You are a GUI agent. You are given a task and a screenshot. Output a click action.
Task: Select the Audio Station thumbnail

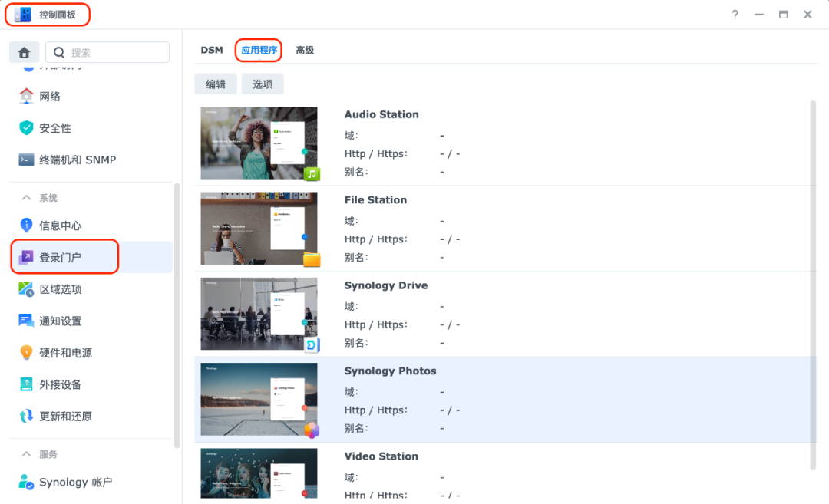tap(259, 143)
